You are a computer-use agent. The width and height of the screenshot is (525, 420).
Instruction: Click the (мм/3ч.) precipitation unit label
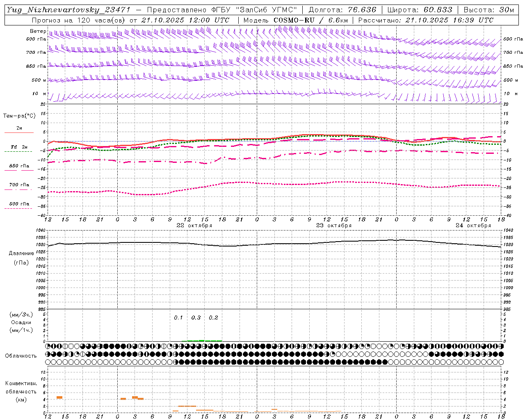click(x=21, y=315)
